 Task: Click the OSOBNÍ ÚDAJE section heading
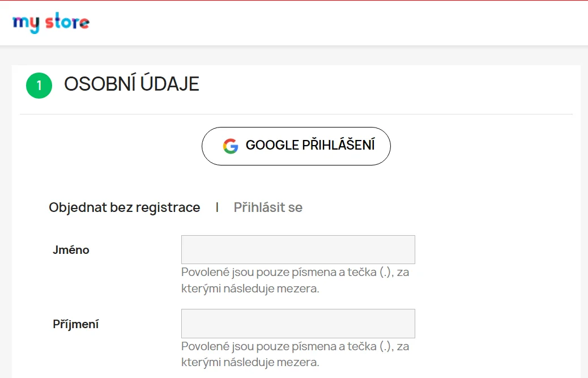pos(131,84)
